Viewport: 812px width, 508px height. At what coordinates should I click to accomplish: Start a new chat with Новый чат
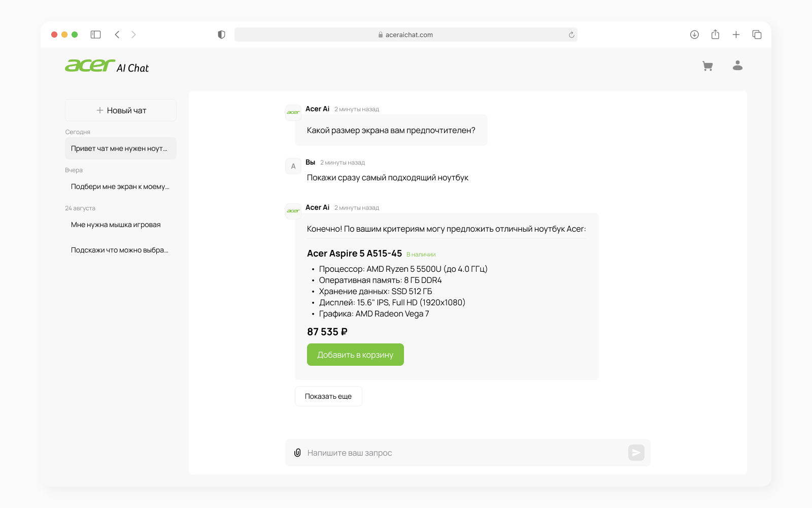121,110
